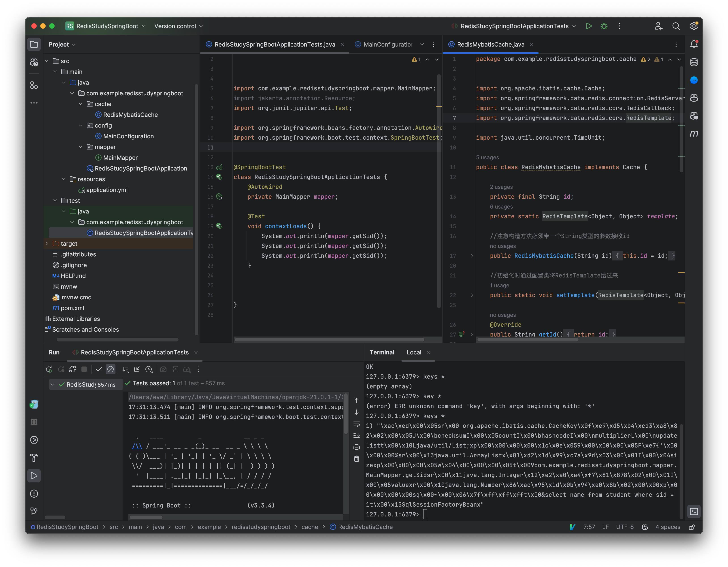Open the Database tool window
This screenshot has height=567, width=728.
694,62
